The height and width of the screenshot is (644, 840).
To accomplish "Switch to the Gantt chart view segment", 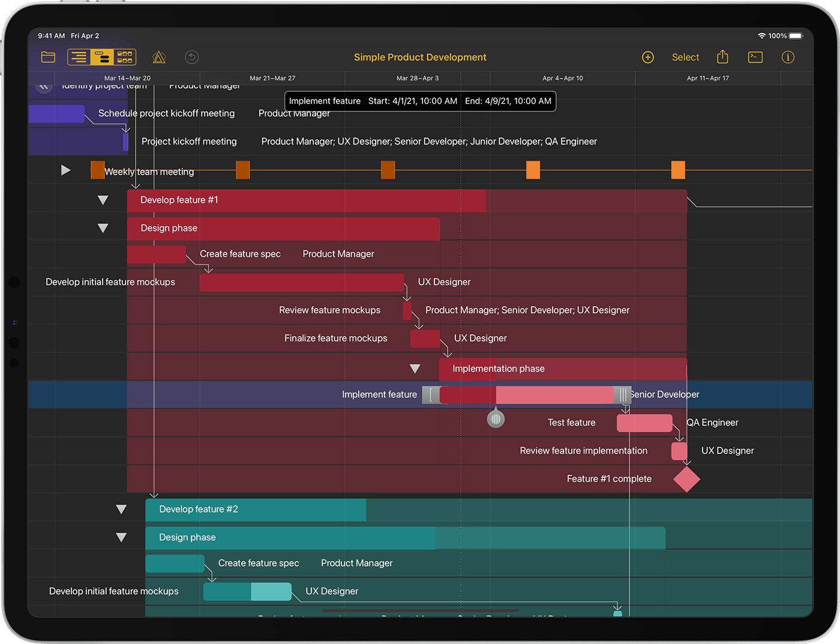I will 102,56.
